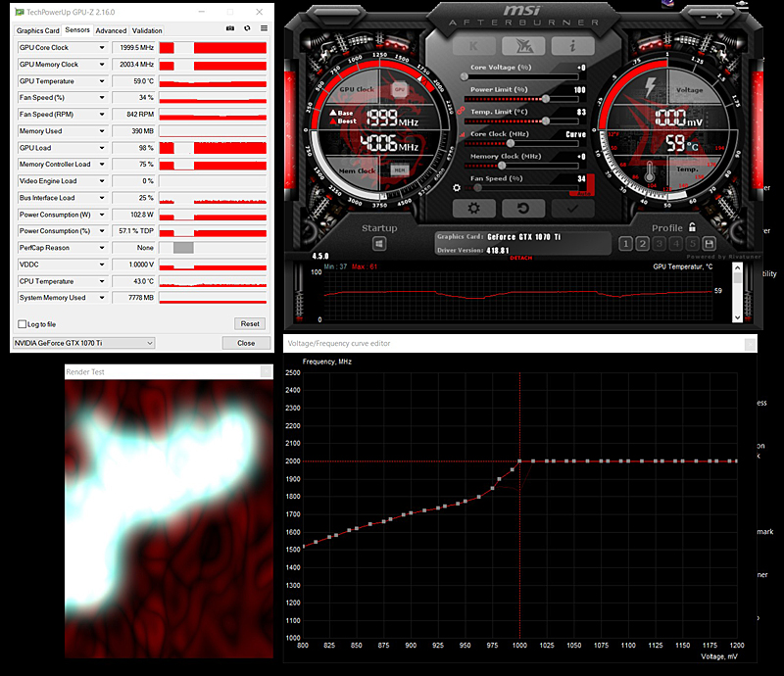This screenshot has width=784, height=676.
Task: Select profile slot 3 in Afterburner
Action: (x=660, y=244)
